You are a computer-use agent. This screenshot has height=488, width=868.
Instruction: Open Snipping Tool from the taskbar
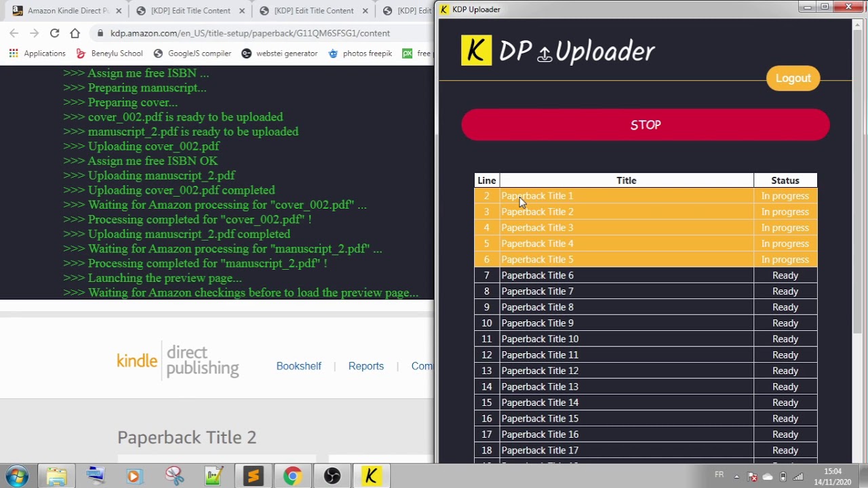point(174,476)
